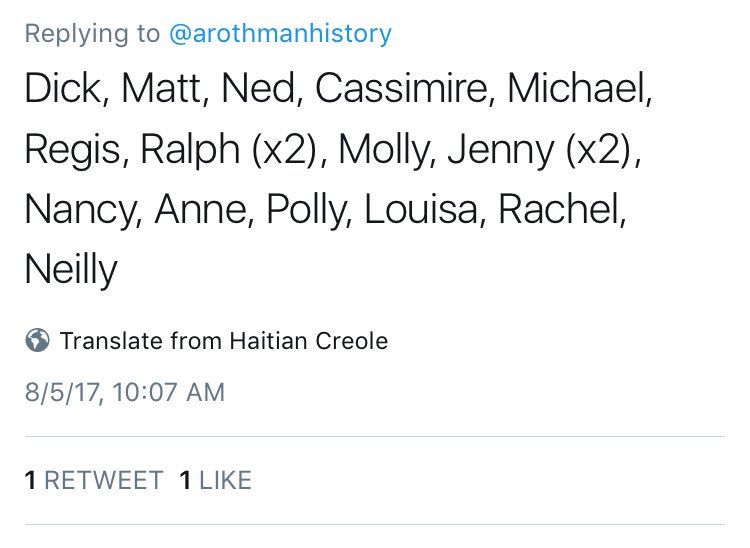Click the name Cassimire in the tweet
The image size is (750, 548).
pyautogui.click(x=401, y=88)
